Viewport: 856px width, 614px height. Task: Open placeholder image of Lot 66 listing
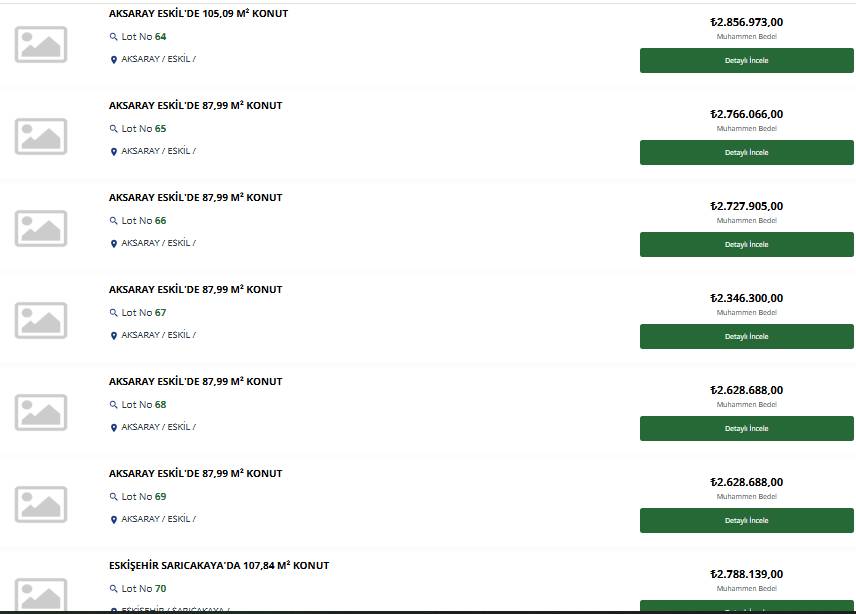[41, 228]
